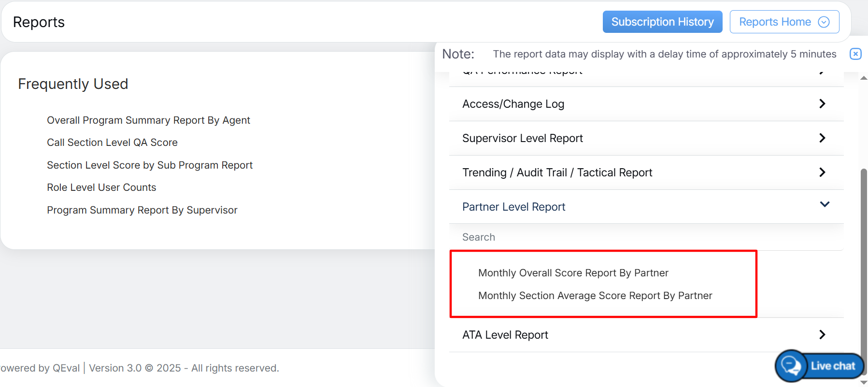Open Call Section Level QA Score report
868x387 pixels.
(112, 143)
